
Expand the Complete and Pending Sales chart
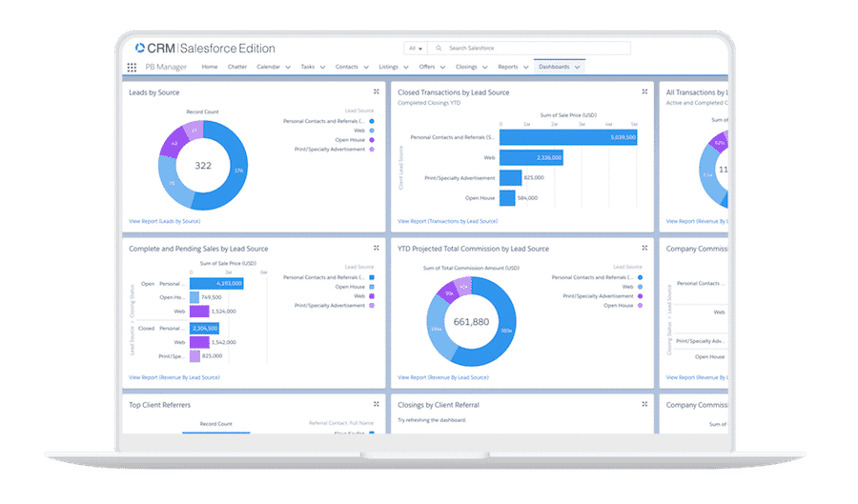pos(377,248)
